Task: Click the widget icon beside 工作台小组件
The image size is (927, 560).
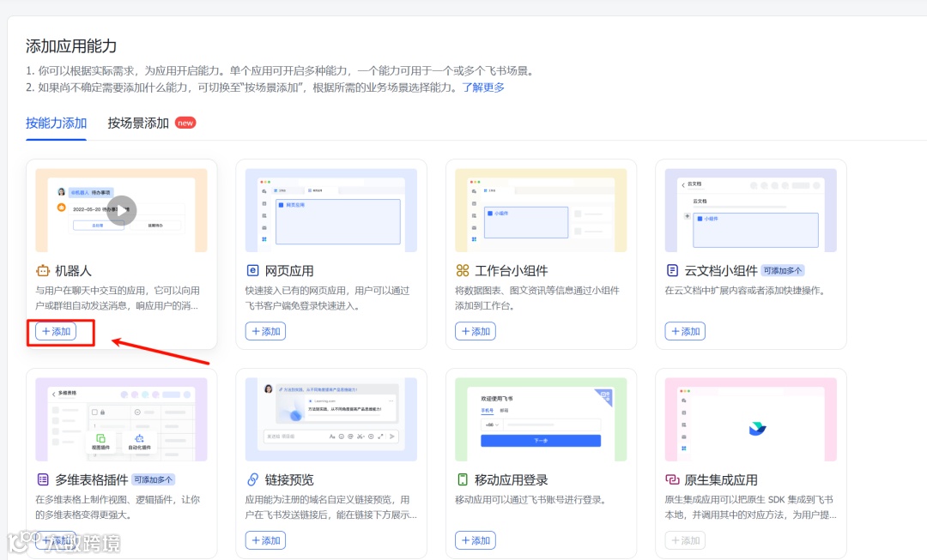Action: (463, 270)
